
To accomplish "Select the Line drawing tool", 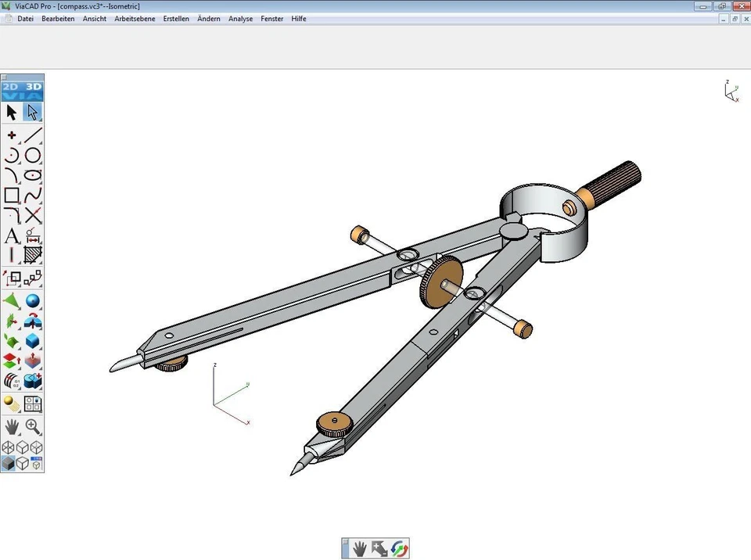I will tap(32, 135).
